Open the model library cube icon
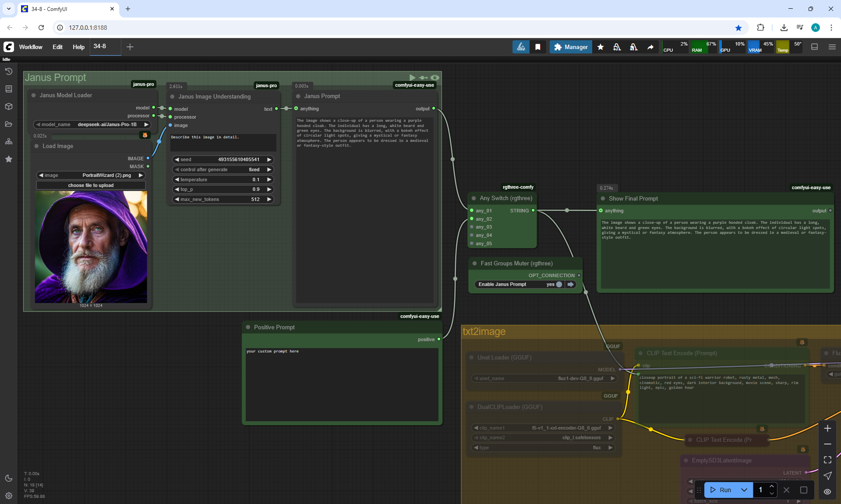The image size is (841, 504). pos(8,106)
